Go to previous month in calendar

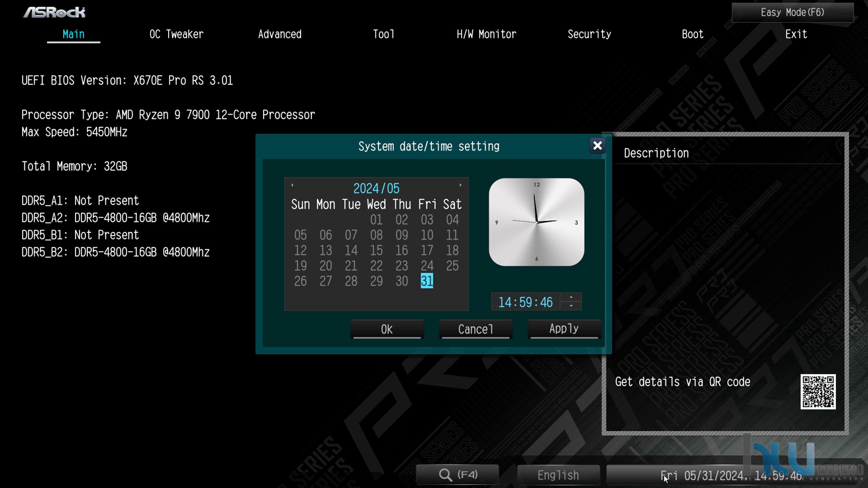click(x=292, y=185)
